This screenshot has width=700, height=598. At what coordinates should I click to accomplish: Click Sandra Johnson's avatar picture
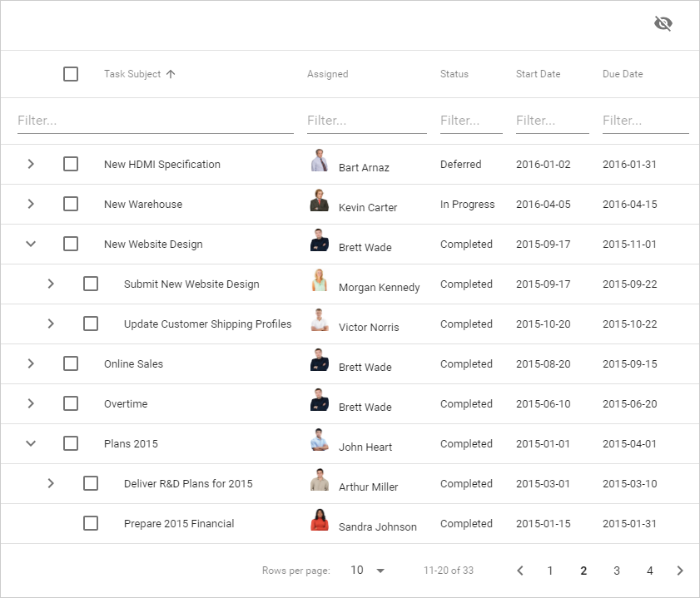coord(320,520)
